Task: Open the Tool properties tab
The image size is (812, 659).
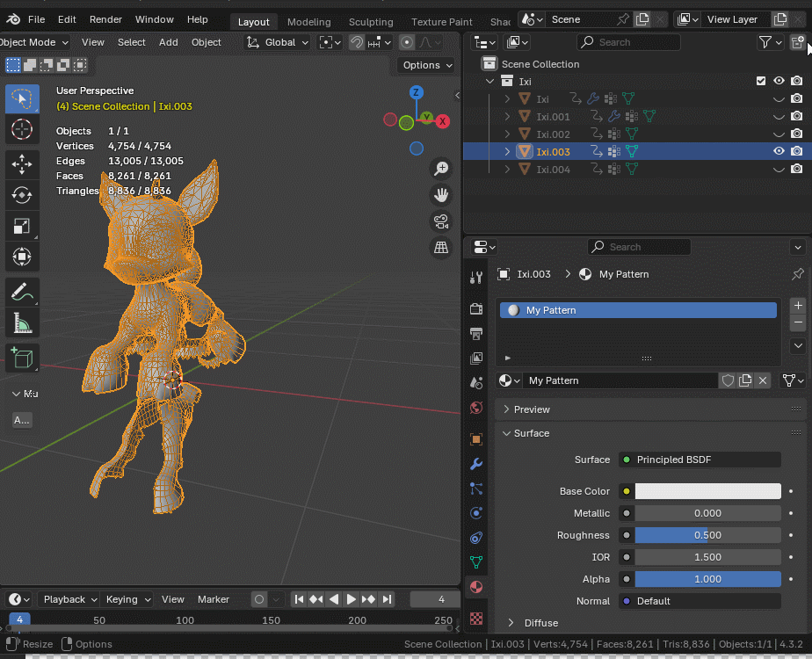Action: pos(476,278)
